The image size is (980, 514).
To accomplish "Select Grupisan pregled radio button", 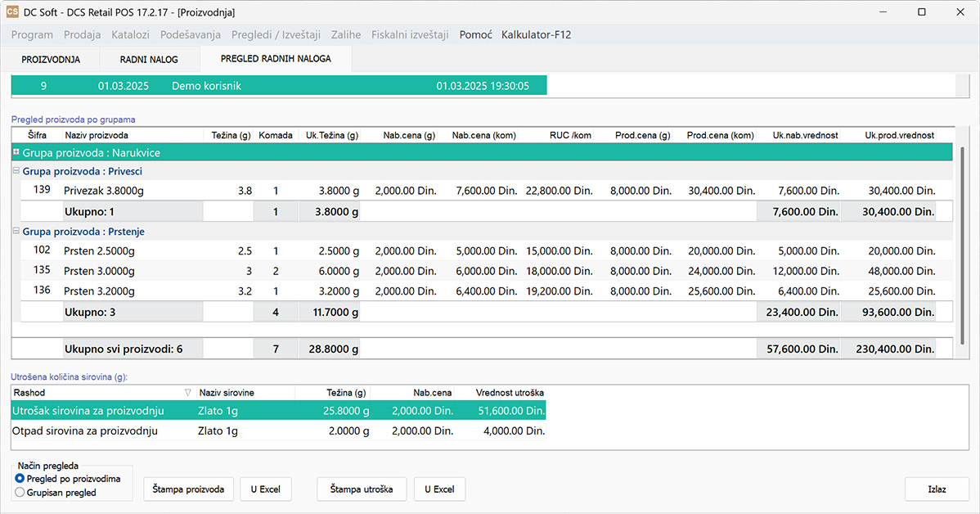I will (x=20, y=493).
